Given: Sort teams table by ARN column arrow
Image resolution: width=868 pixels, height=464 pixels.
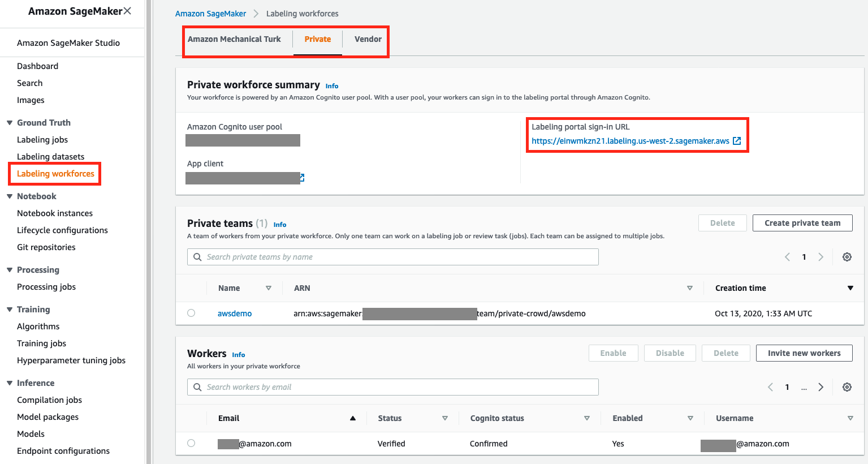Looking at the screenshot, I should [x=690, y=288].
